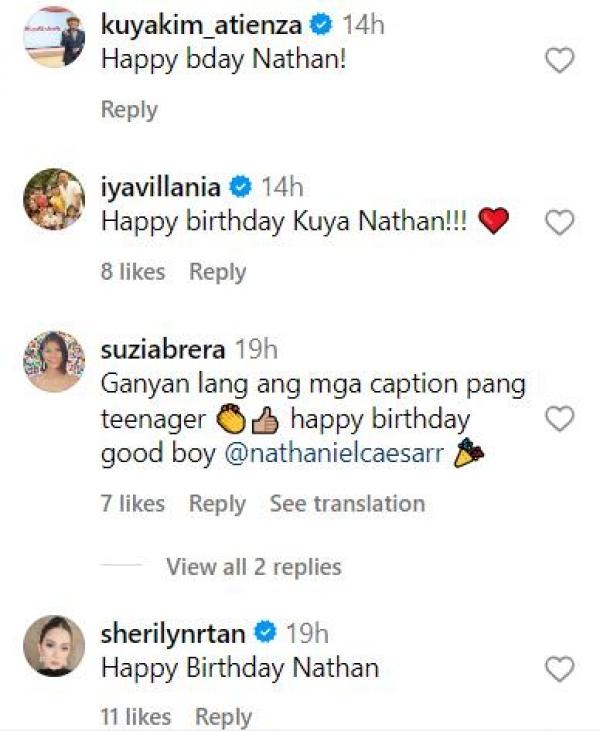The image size is (600, 731).
Task: Open sherilynrtan's profile picture
Action: click(x=54, y=645)
